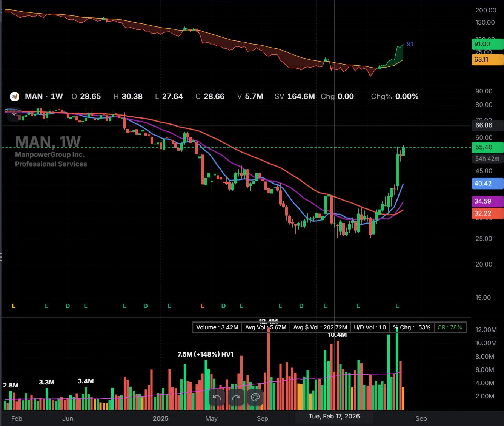The width and height of the screenshot is (504, 426).
Task: Click the 200.00 level on indicator axis
Action: (486, 10)
